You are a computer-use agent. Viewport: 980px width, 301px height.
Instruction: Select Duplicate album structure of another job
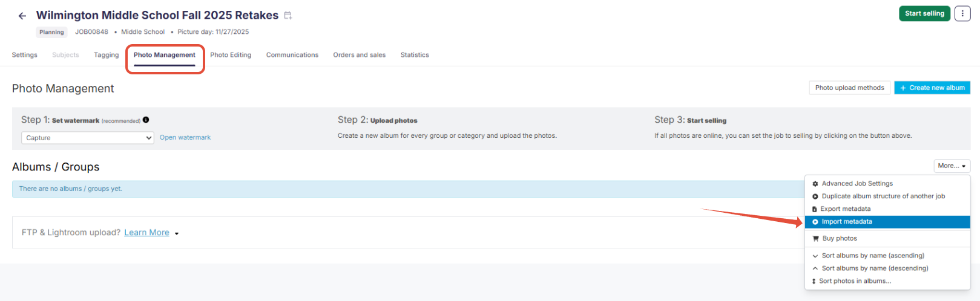[887, 196]
